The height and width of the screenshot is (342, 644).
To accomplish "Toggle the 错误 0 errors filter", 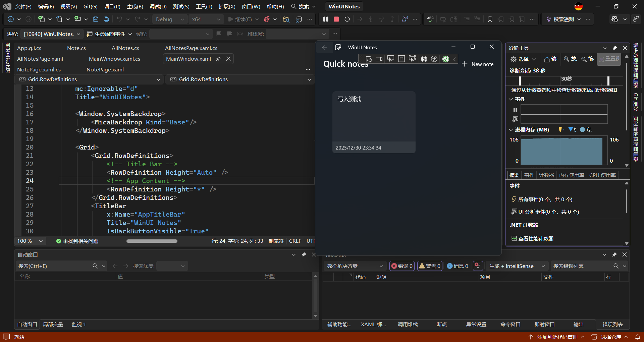I will [x=402, y=266].
